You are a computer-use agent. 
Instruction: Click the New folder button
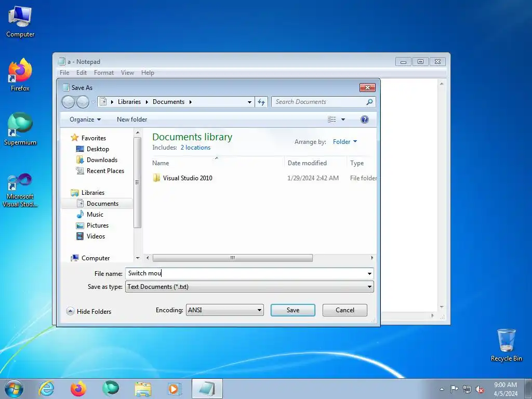click(132, 119)
